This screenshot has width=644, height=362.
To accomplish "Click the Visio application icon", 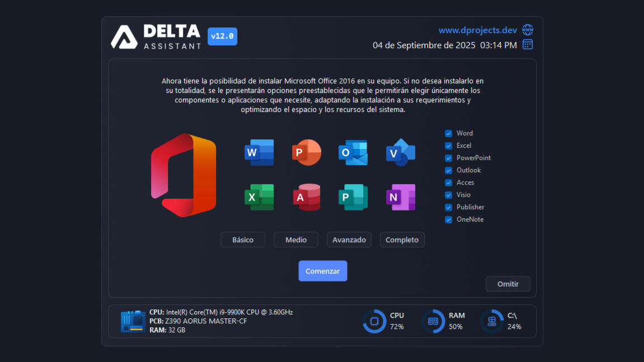I will [401, 152].
